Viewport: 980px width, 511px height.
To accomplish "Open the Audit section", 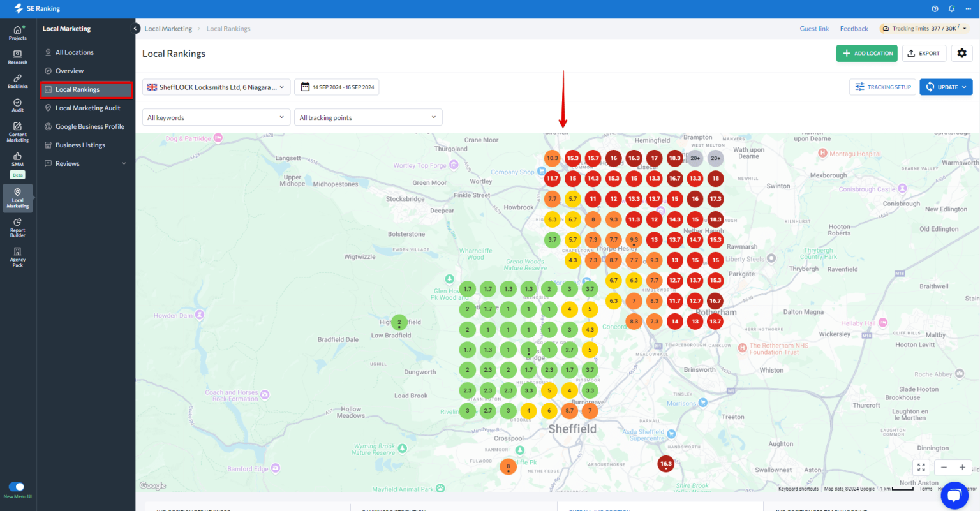I will [x=17, y=104].
